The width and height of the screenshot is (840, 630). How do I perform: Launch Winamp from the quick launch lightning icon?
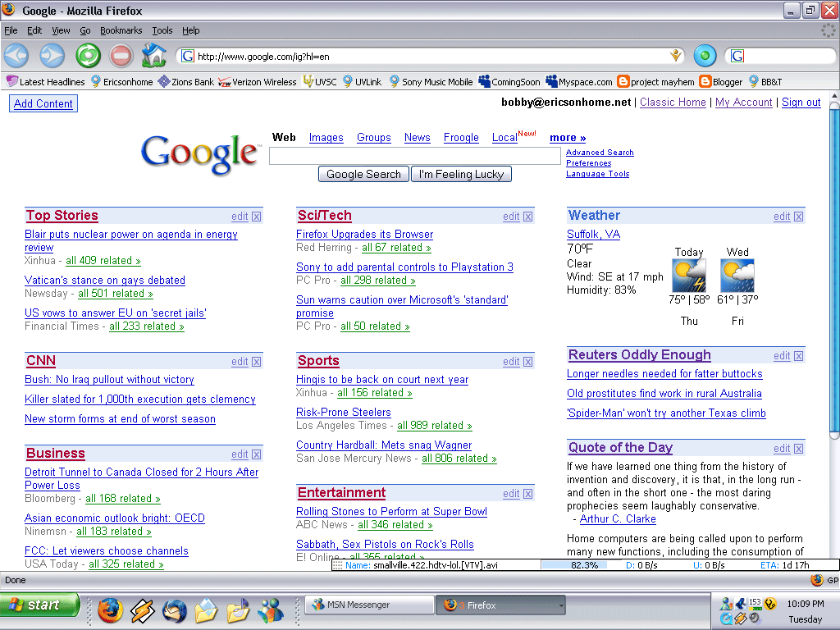tap(143, 610)
